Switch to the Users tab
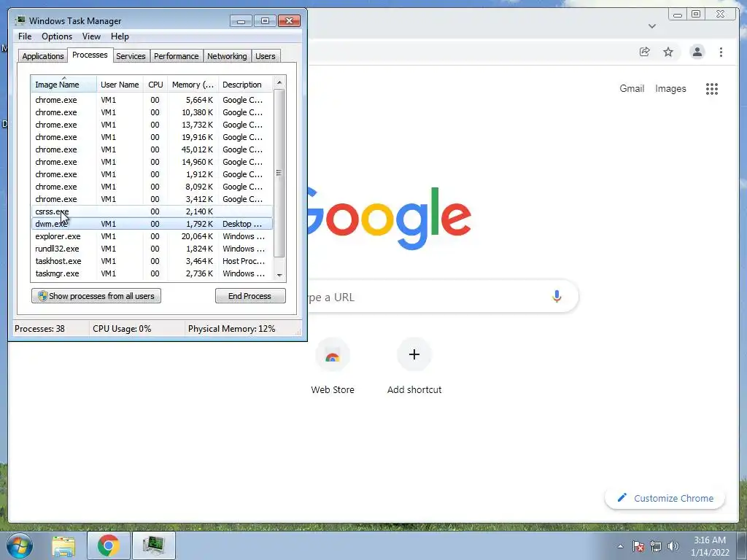Screen dimensions: 747x560 266,56
